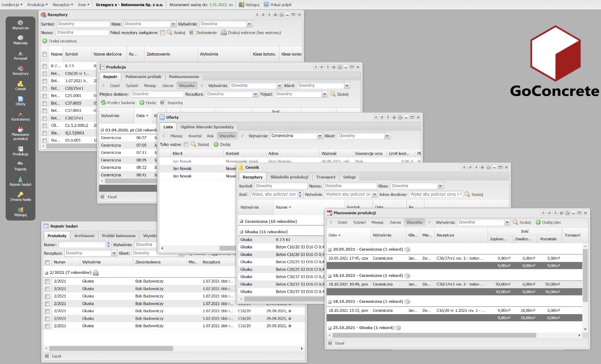Image resolution: width=601 pixels, height=364 pixels.
Task: Open Receptury sidebar icon
Action: (x=20, y=71)
